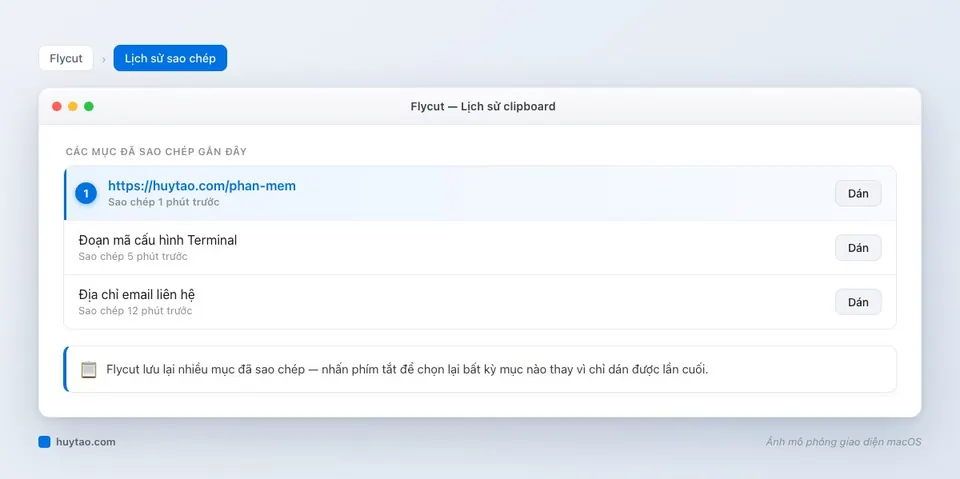Viewport: 960px width, 479px height.
Task: Click the Flycut breadcrumb button
Action: coord(66,58)
